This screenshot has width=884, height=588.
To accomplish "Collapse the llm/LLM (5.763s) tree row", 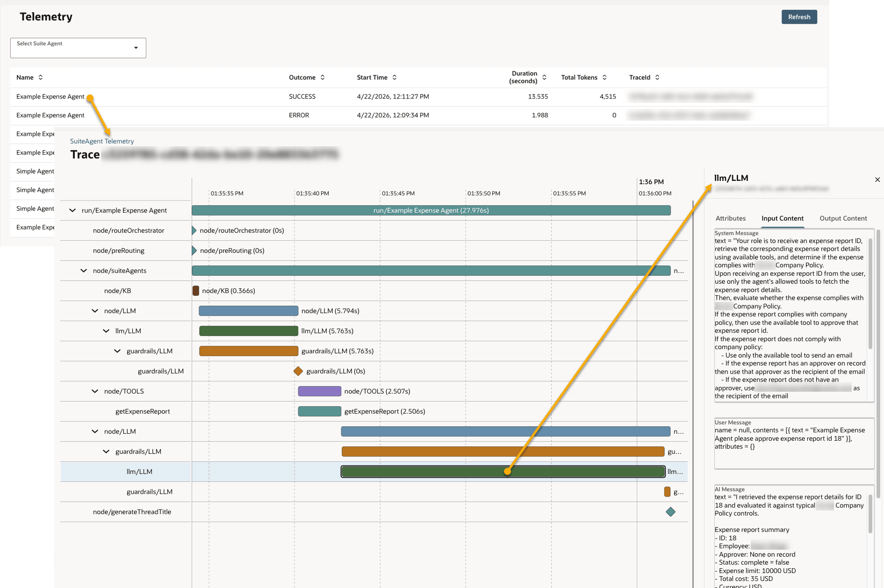I will coord(106,331).
